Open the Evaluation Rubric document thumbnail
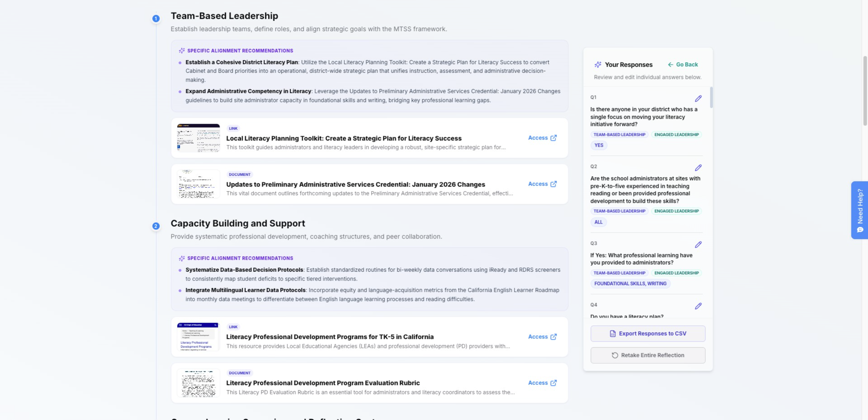 198,383
